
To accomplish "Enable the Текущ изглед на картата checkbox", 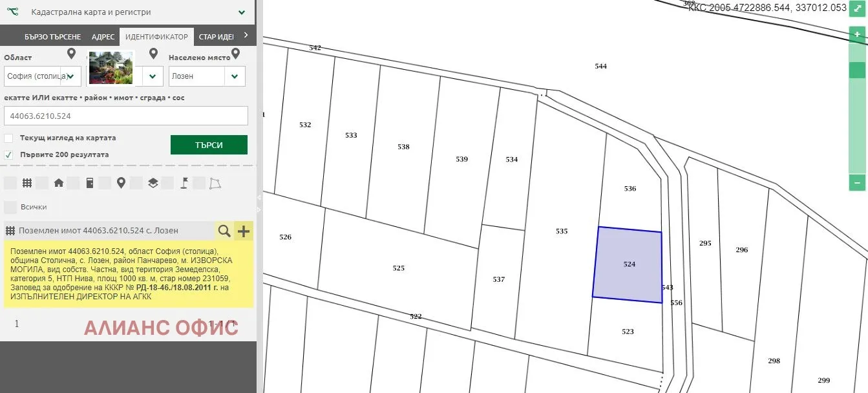I will (9, 138).
